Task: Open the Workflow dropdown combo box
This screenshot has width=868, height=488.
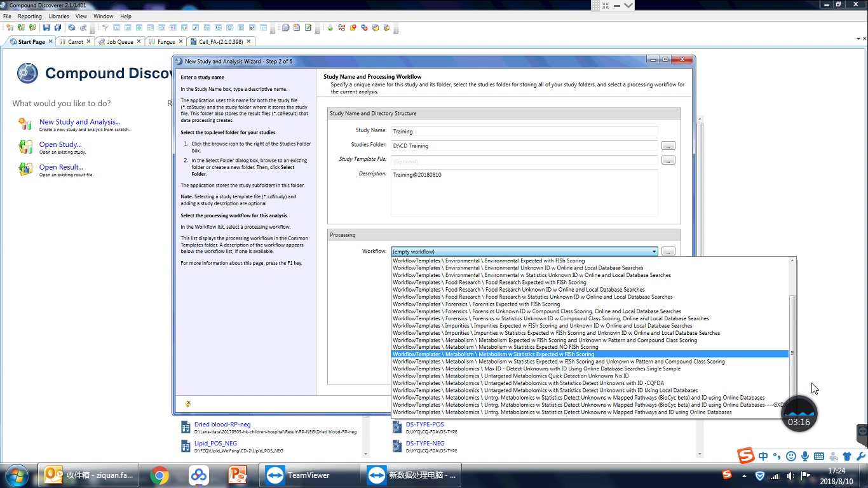Action: pos(524,252)
